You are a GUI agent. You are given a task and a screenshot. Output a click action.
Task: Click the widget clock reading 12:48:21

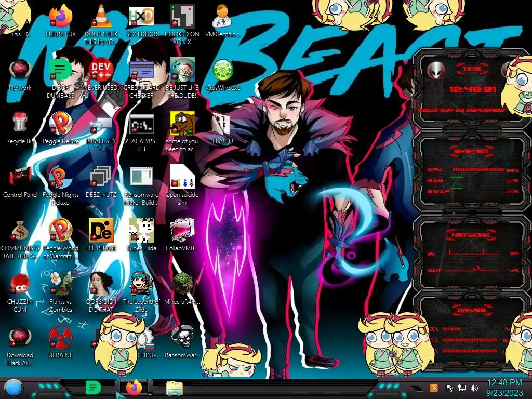point(472,89)
